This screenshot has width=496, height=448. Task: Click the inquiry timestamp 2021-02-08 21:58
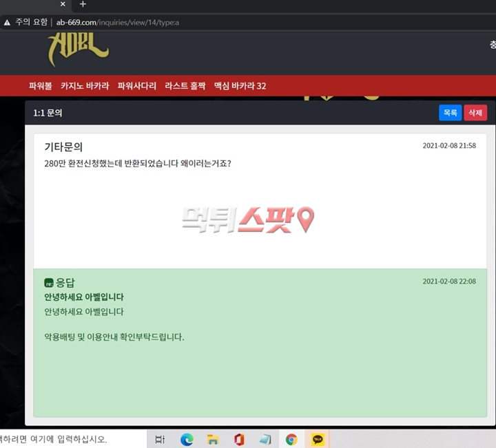(449, 146)
